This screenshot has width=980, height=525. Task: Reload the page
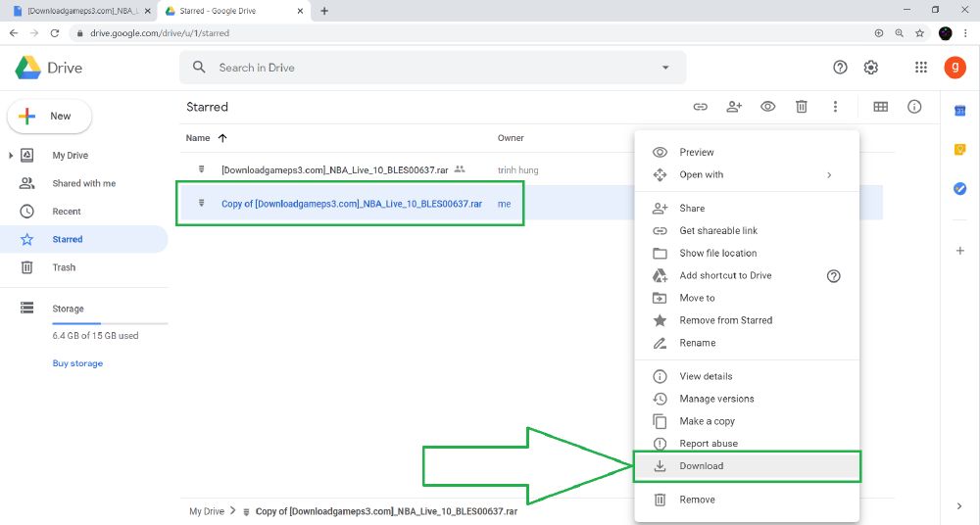54,33
